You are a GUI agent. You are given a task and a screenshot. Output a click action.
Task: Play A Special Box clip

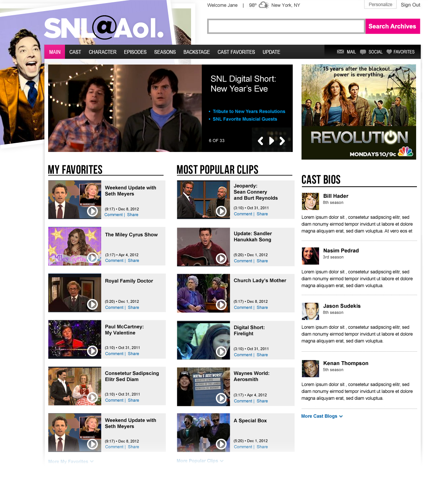tap(221, 444)
